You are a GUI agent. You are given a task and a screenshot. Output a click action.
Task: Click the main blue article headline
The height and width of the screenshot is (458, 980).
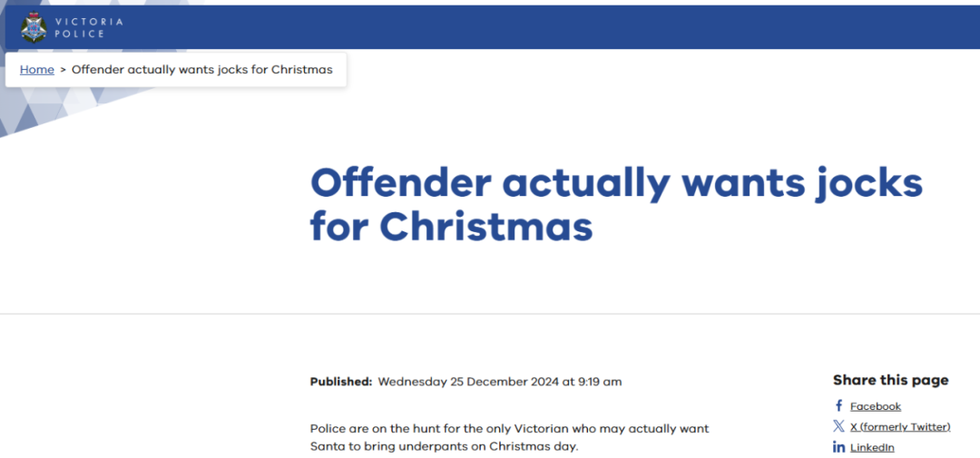point(615,204)
